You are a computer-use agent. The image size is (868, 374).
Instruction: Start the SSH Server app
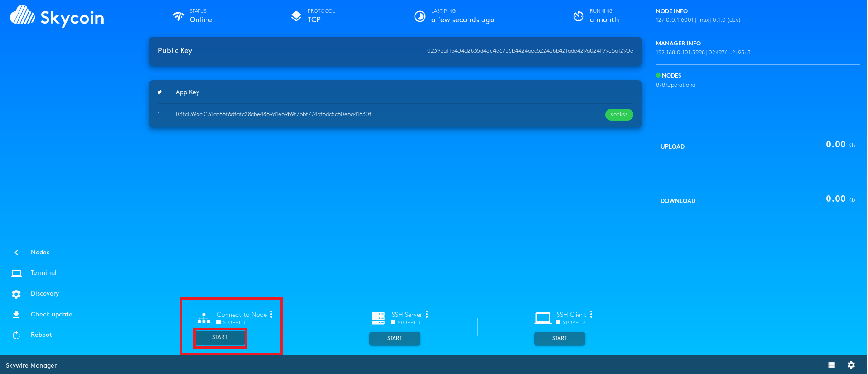[x=395, y=339]
